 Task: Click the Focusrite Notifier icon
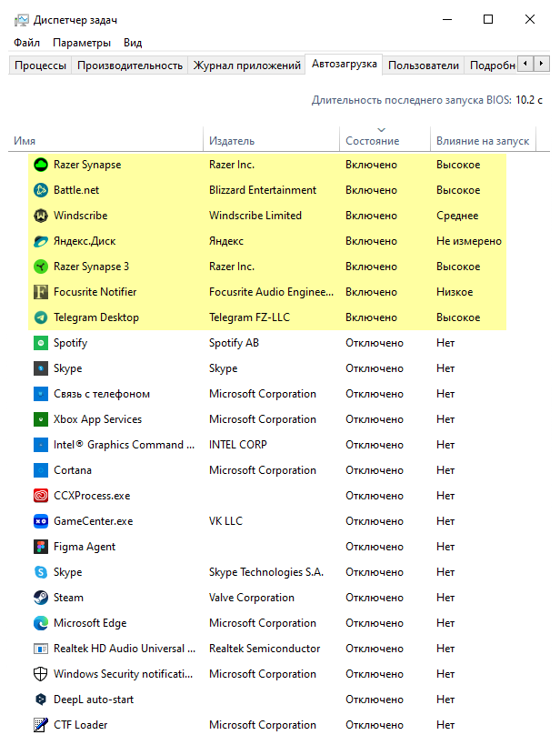(41, 292)
